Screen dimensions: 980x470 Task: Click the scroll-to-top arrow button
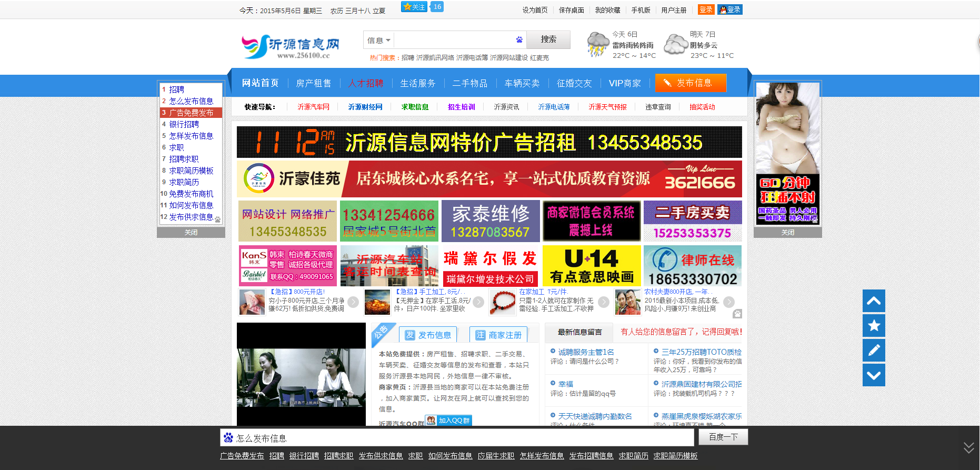tap(874, 301)
